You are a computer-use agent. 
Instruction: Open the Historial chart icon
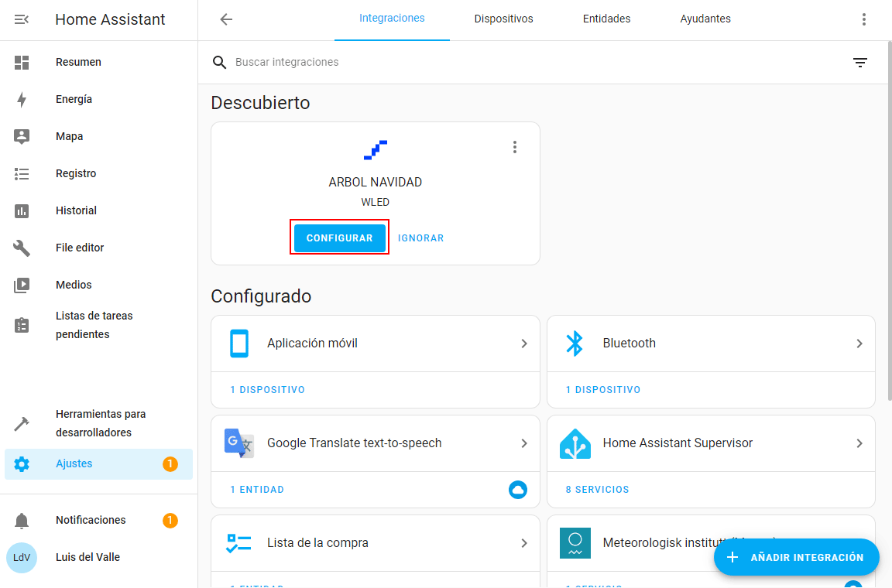[x=22, y=211]
